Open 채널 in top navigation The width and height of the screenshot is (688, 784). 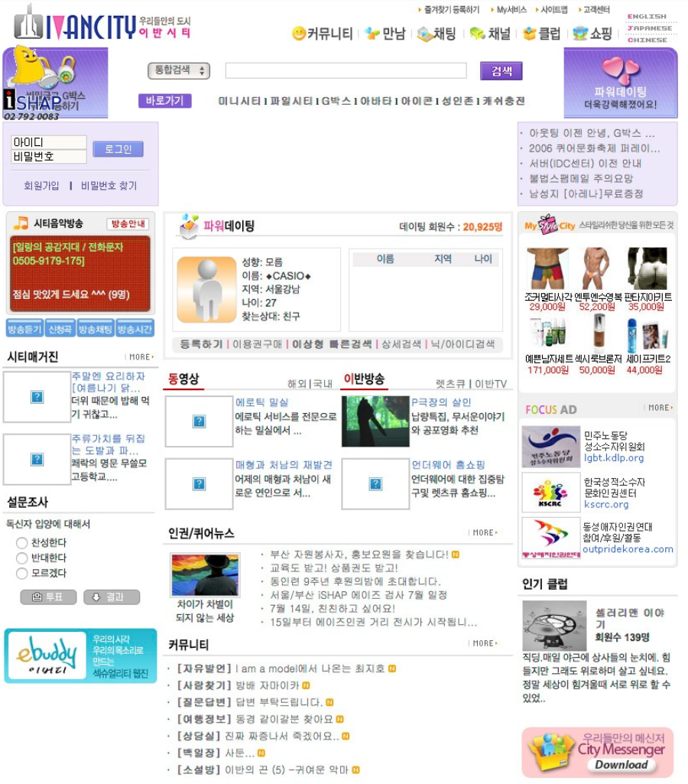[490, 34]
